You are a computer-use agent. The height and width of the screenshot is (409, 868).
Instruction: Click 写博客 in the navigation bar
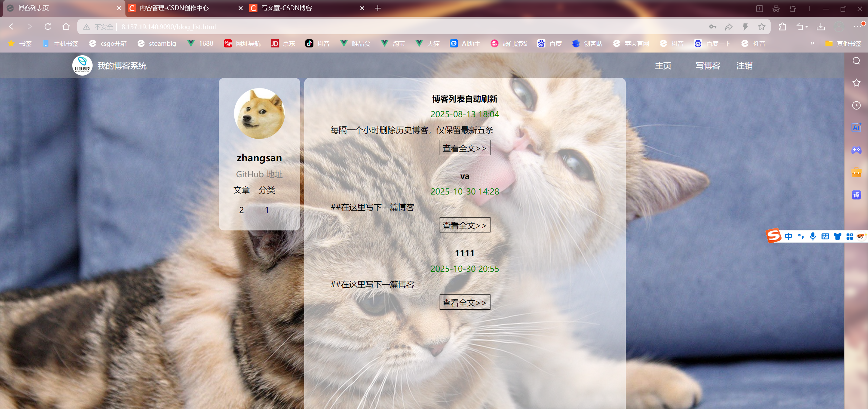[708, 66]
